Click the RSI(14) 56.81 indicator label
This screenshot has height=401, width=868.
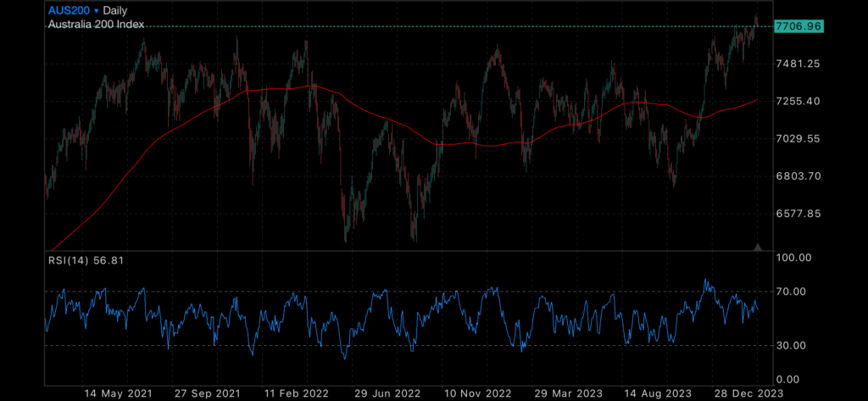86,259
